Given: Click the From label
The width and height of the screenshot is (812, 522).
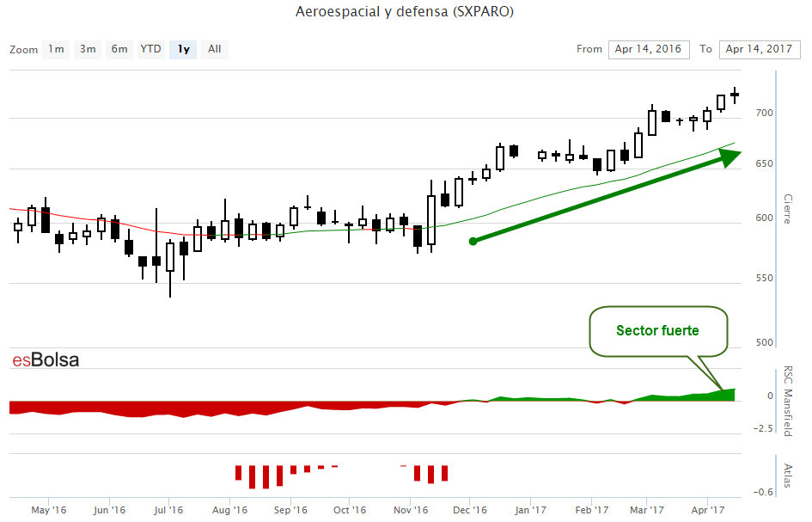Looking at the screenshot, I should tap(589, 49).
